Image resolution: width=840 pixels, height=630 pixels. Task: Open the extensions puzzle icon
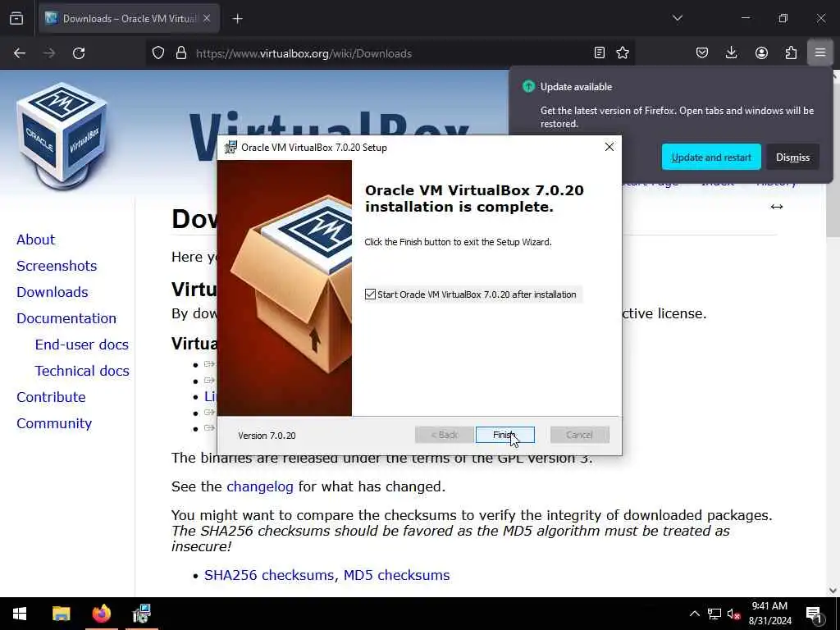tap(791, 52)
